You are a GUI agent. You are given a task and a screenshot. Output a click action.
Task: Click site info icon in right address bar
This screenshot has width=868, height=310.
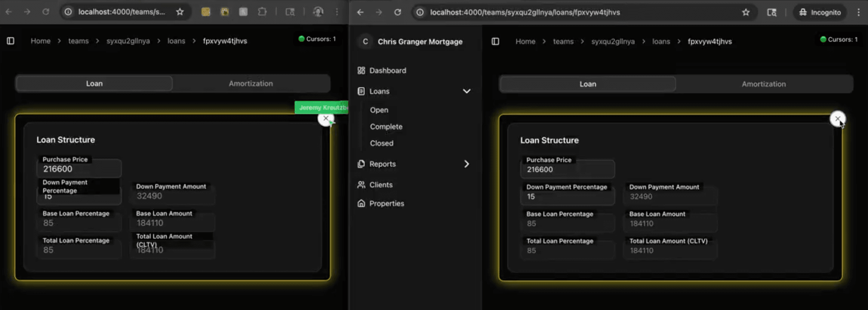tap(420, 12)
